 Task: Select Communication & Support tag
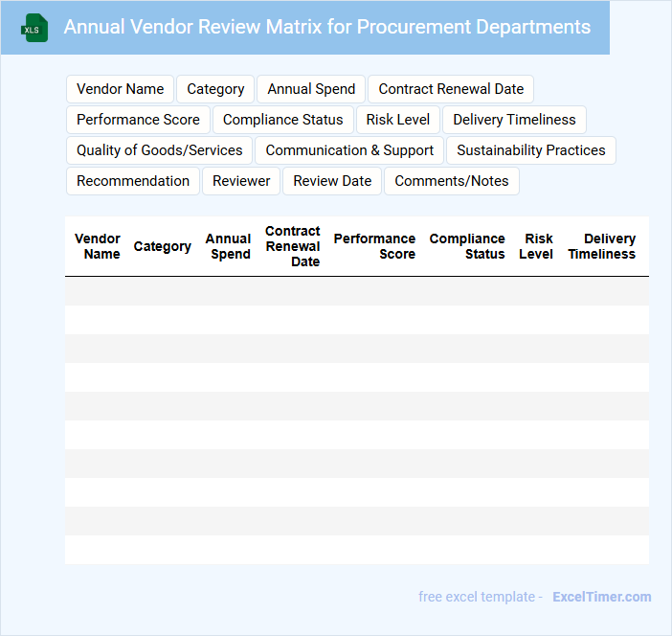click(x=349, y=150)
